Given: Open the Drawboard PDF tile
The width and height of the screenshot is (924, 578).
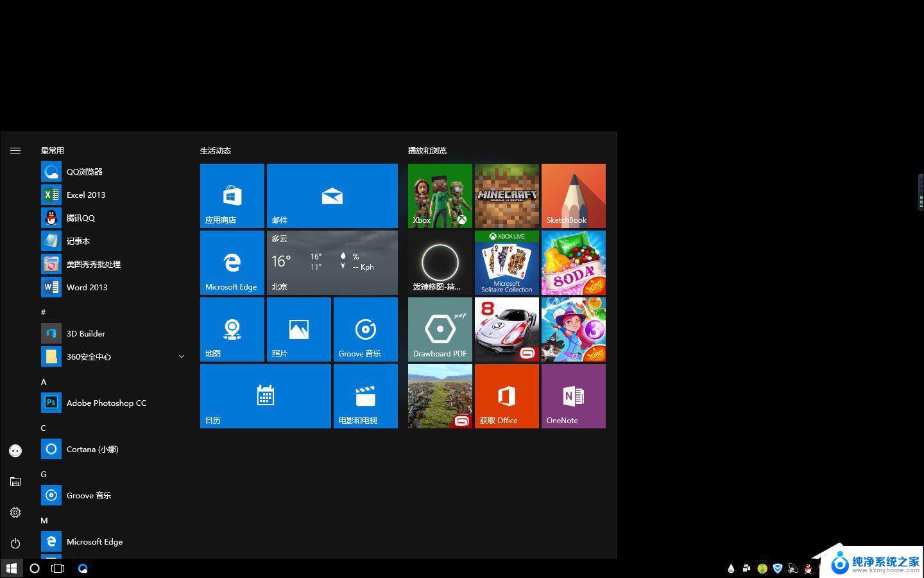Looking at the screenshot, I should (440, 329).
